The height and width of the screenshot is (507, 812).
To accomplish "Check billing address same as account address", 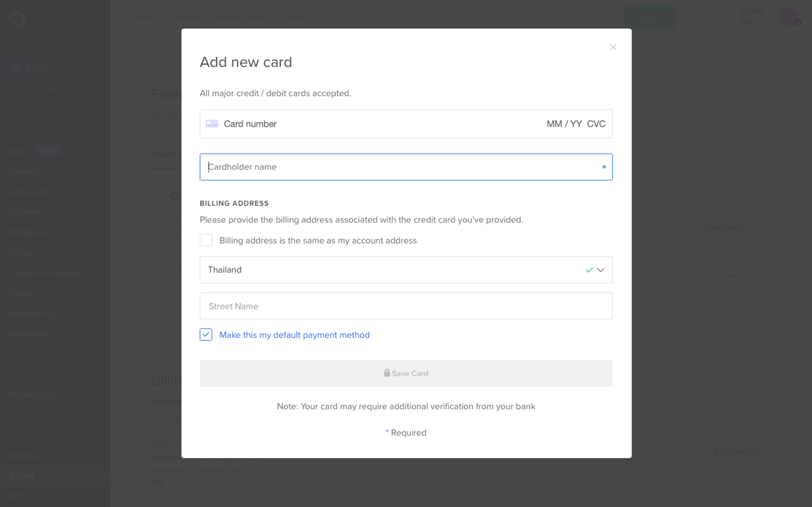I will coord(206,240).
